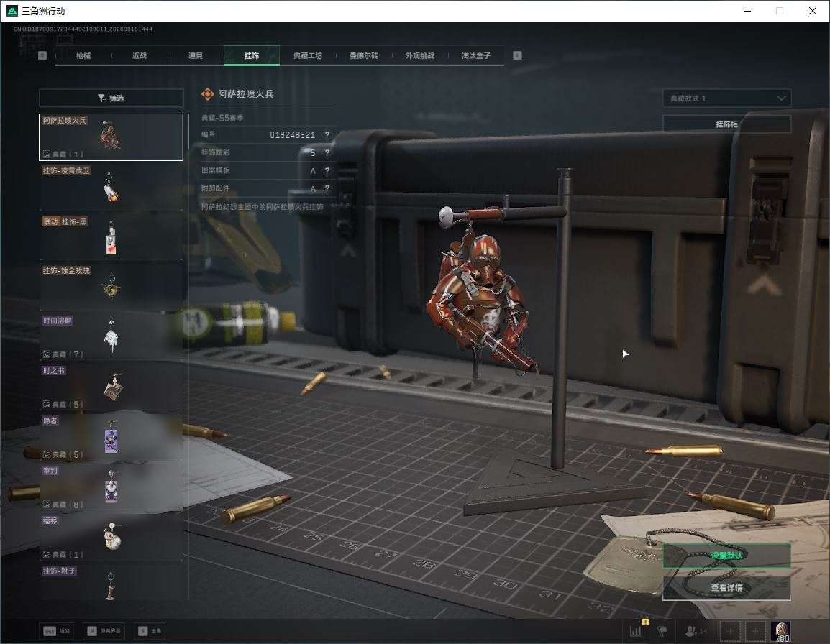Open the help icon next to 图案模板
Screen dimensions: 830x644
327,171
